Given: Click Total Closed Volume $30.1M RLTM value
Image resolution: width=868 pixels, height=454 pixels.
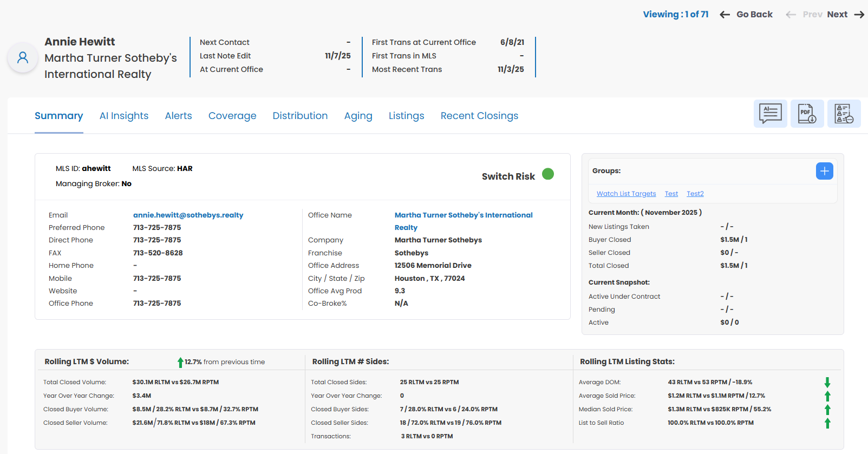Looking at the screenshot, I should point(175,383).
